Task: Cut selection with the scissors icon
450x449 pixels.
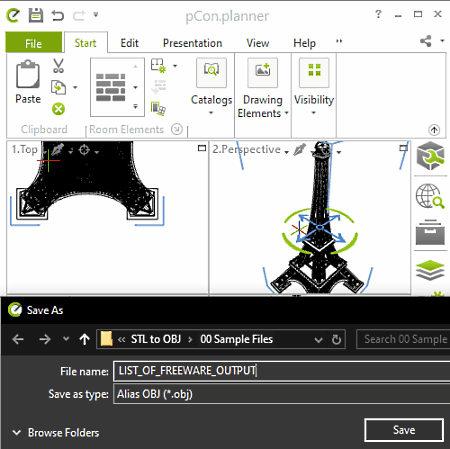Action: pyautogui.click(x=58, y=66)
